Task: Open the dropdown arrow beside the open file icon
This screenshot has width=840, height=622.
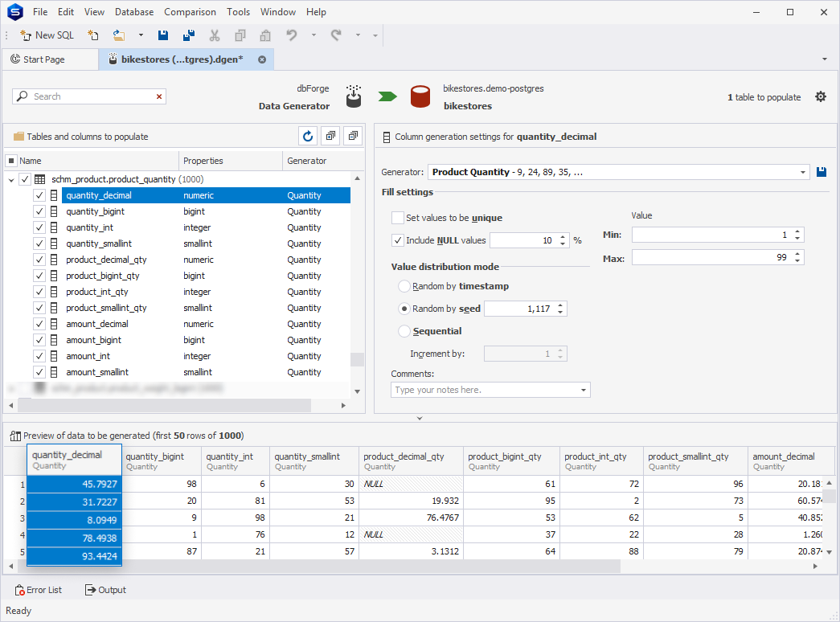Action: click(x=141, y=35)
